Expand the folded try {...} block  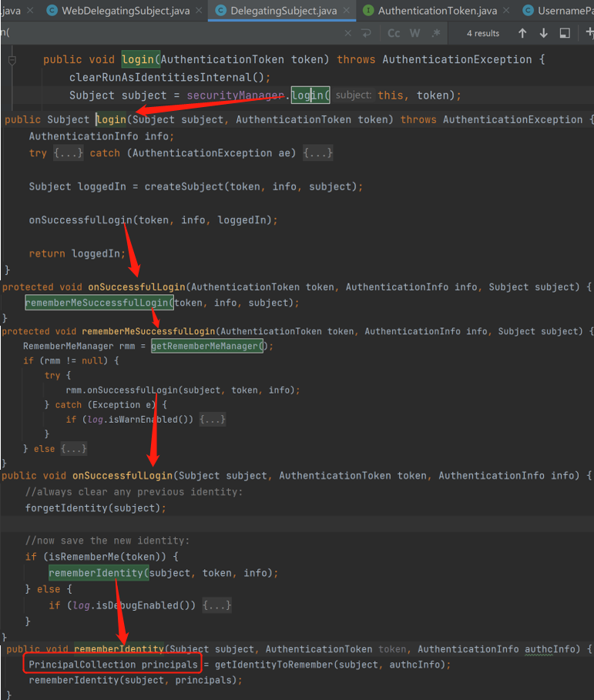pos(67,153)
